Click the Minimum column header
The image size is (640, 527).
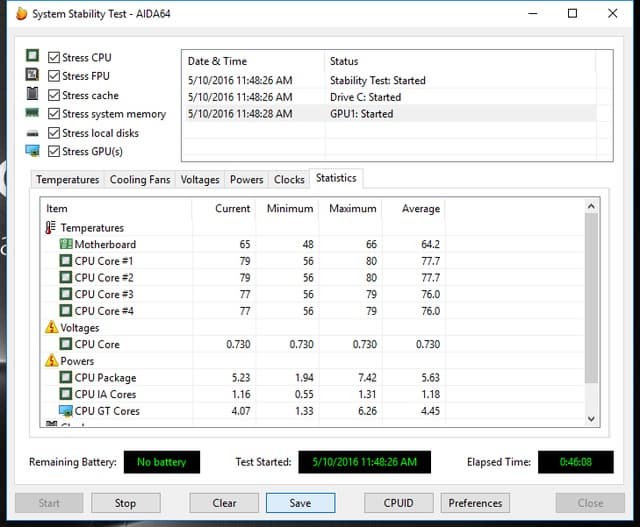click(x=287, y=209)
